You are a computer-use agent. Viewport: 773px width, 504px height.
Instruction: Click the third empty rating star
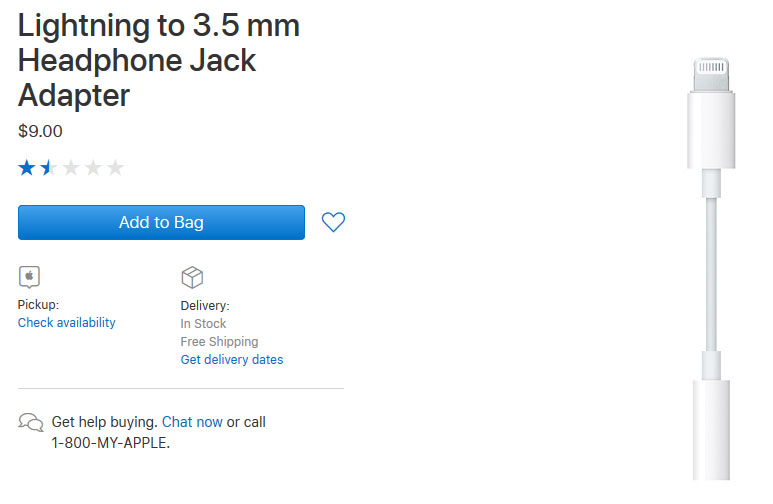(x=71, y=168)
